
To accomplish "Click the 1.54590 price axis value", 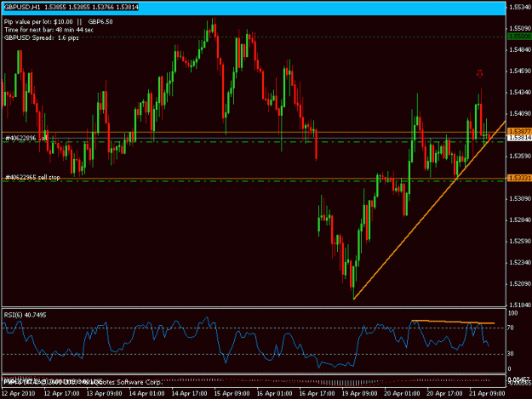I will (x=520, y=71).
